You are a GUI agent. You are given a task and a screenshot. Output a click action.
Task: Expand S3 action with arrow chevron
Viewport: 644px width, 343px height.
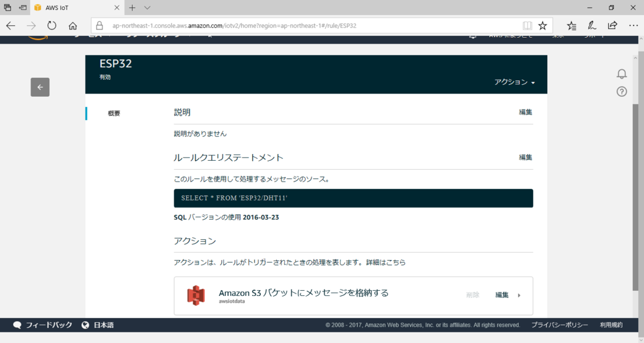click(519, 295)
